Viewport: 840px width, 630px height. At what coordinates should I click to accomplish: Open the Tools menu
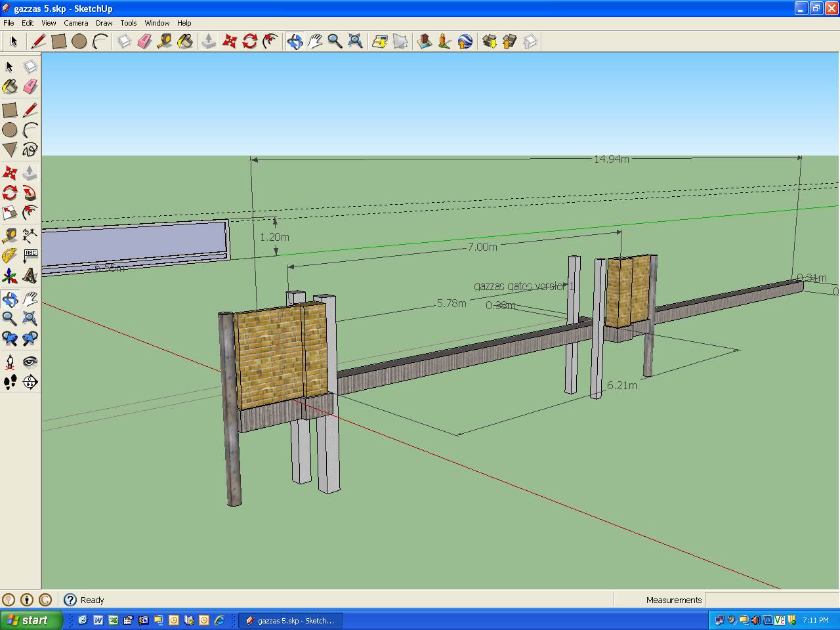129,23
